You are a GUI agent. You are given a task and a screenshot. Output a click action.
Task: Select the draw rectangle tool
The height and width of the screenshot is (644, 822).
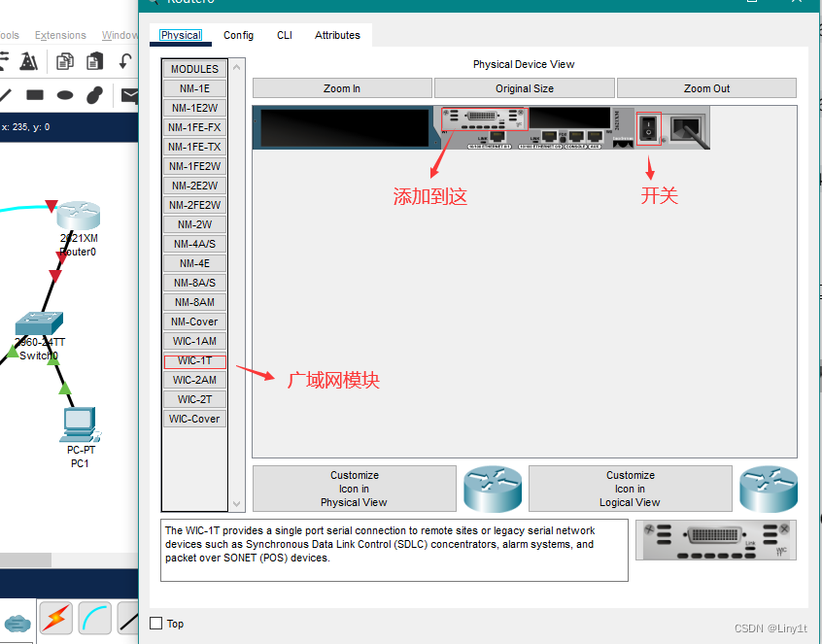(x=35, y=95)
